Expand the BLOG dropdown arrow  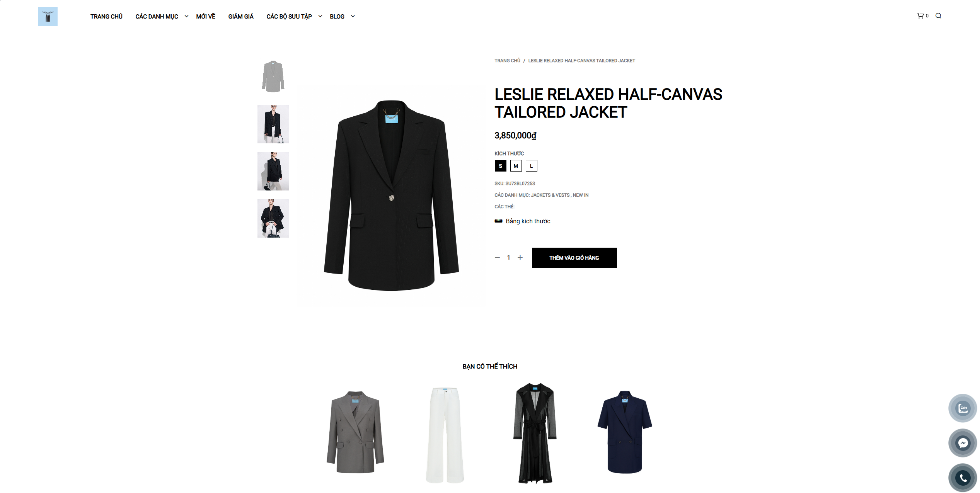tap(353, 16)
